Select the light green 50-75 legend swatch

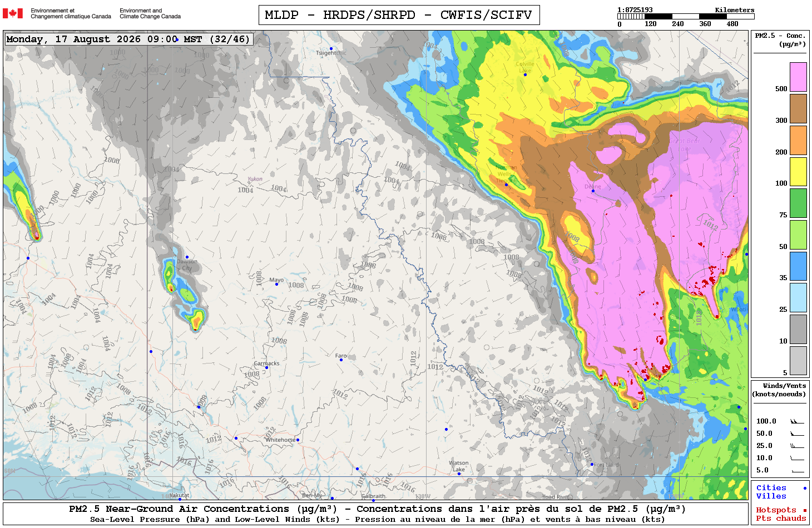pos(798,235)
